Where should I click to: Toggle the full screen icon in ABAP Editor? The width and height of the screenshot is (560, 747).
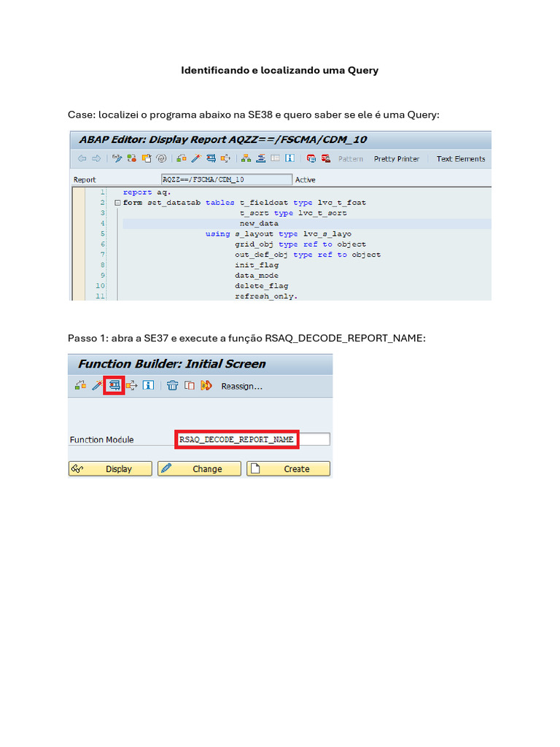(275, 158)
